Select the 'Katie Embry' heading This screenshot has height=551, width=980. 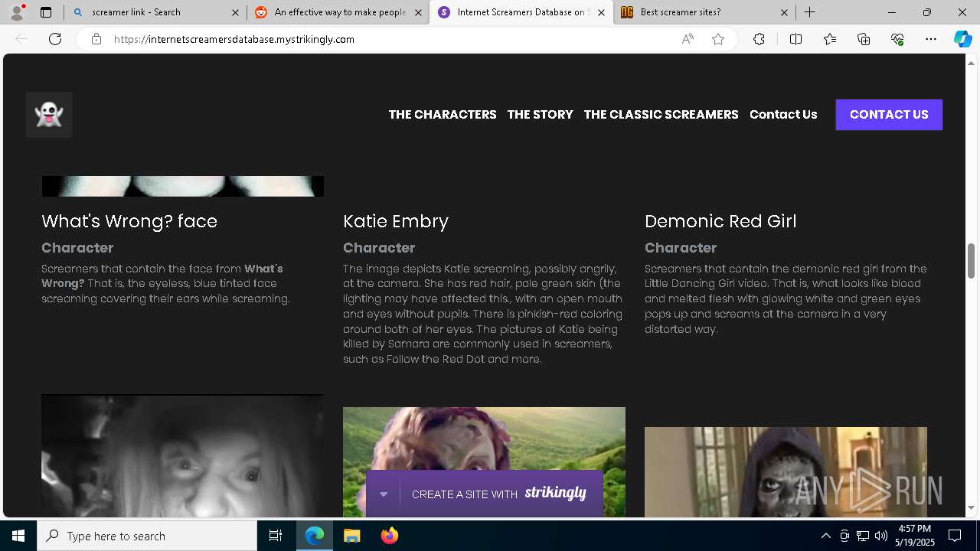coord(396,221)
